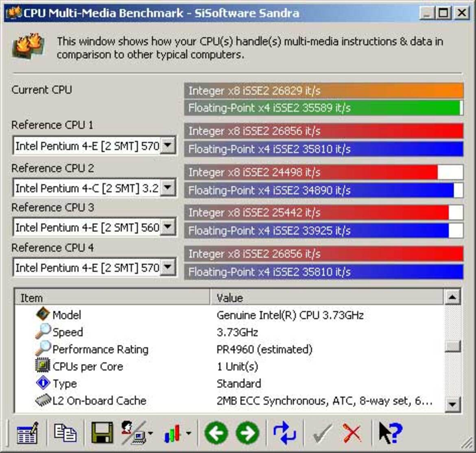Click the context help cursor question-mark icon
This screenshot has width=476, height=453.
[391, 433]
